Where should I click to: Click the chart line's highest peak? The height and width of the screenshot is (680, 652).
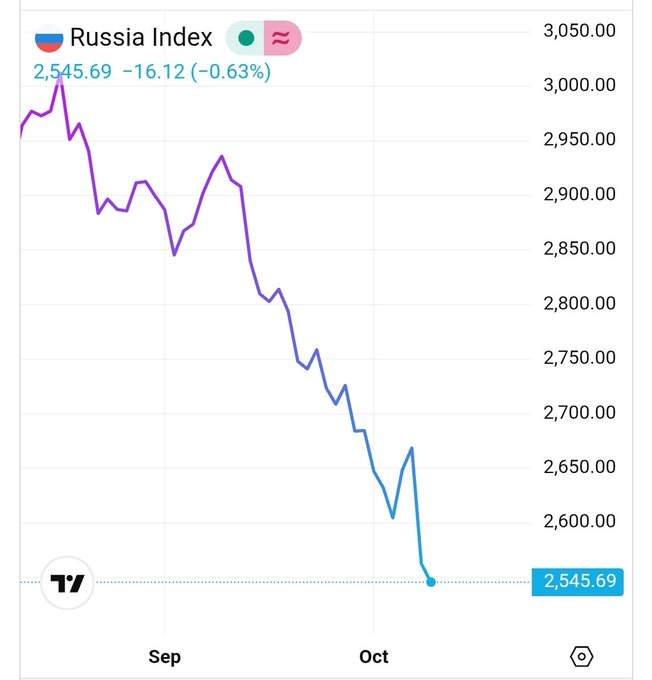60,78
